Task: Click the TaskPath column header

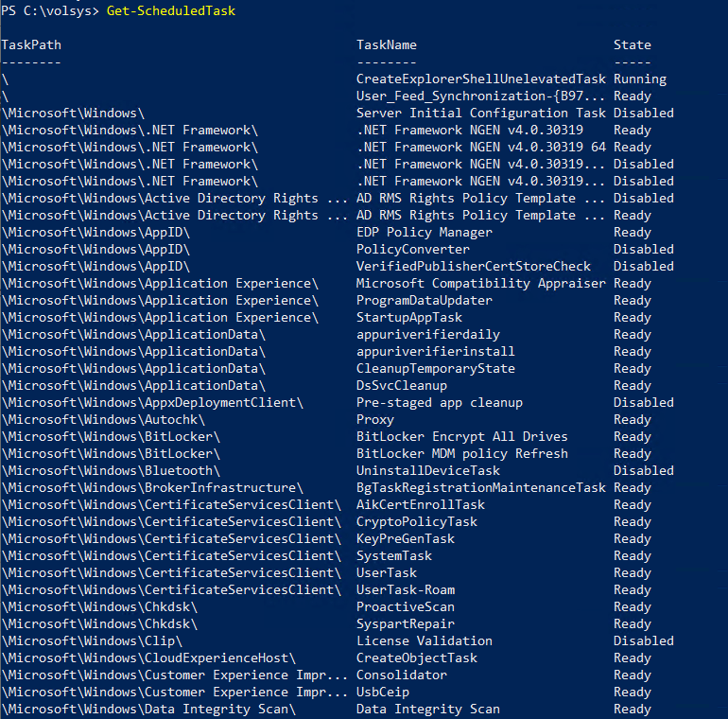Action: (31, 44)
